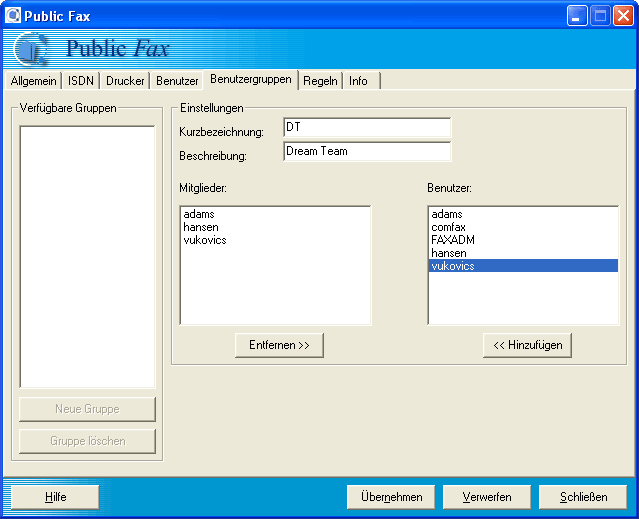Select the Benutzer tab

(x=177, y=81)
